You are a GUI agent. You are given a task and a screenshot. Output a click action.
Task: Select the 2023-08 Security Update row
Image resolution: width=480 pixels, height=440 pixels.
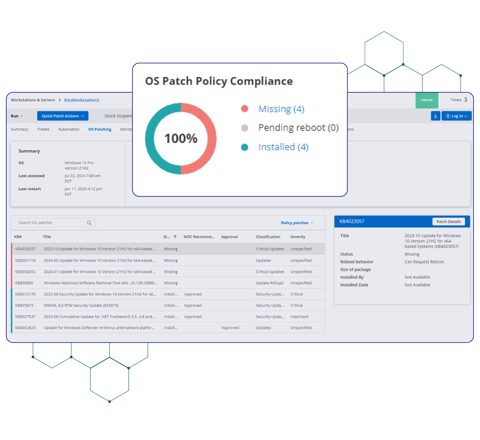pyautogui.click(x=168, y=294)
